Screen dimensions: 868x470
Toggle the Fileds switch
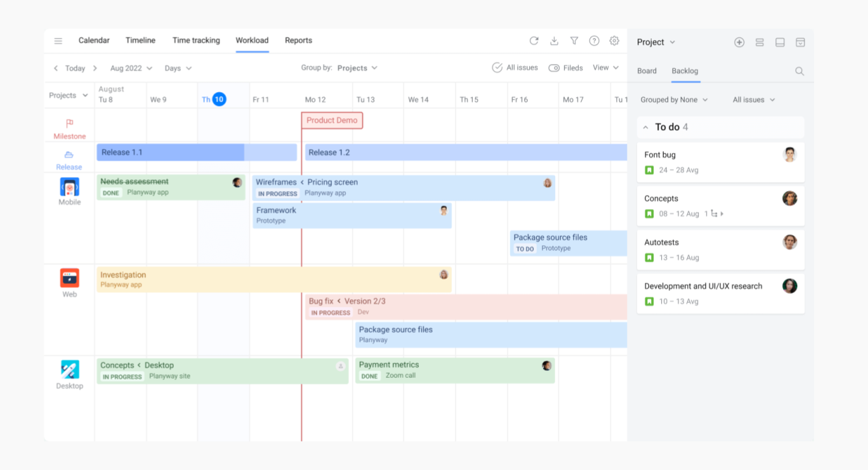[x=554, y=68]
